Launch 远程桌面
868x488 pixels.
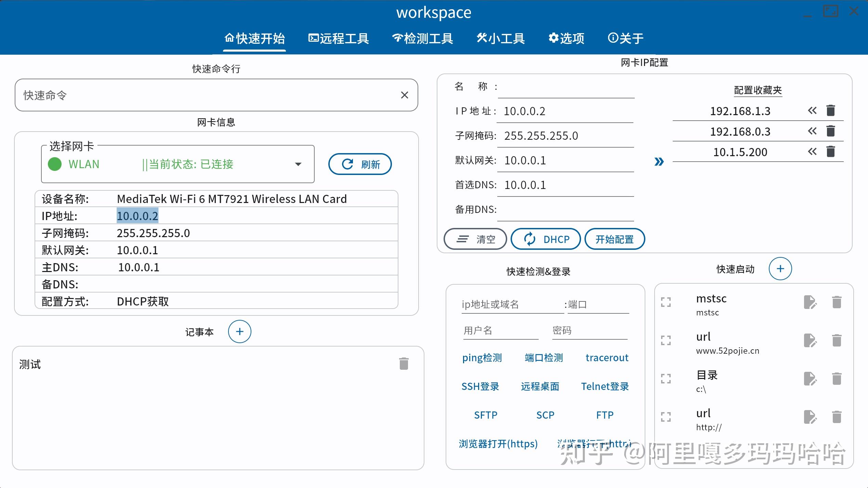[540, 387]
